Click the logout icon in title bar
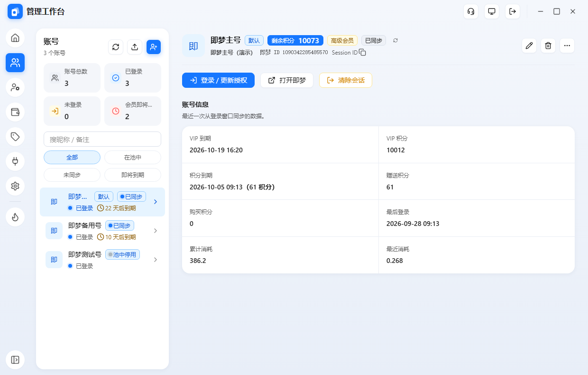The width and height of the screenshot is (588, 375). point(513,11)
